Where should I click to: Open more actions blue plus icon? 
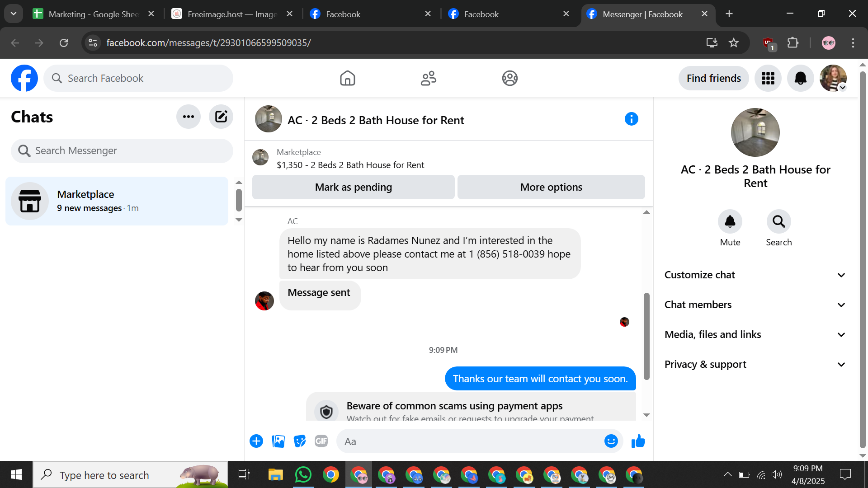click(x=256, y=441)
